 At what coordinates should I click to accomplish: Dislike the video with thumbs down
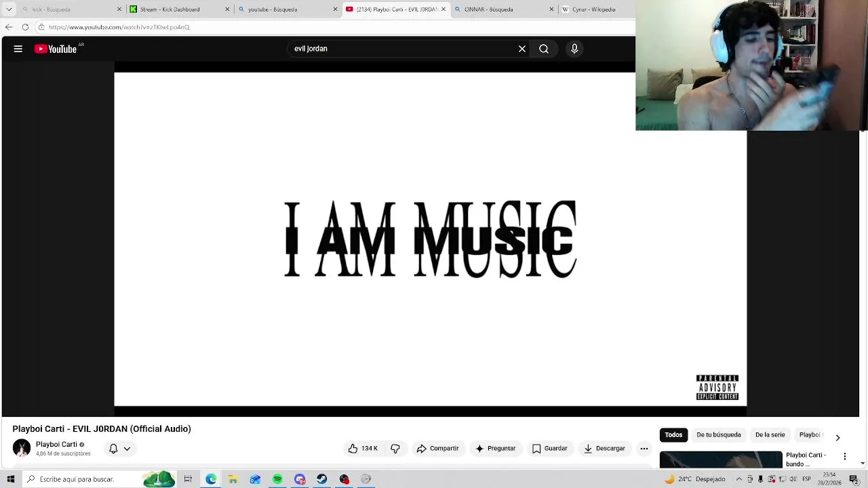[x=395, y=449]
